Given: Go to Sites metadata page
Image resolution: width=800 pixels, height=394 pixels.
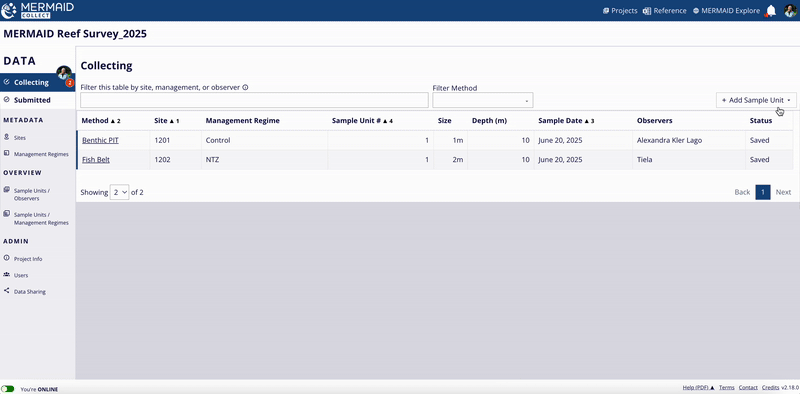Looking at the screenshot, I should [20, 138].
